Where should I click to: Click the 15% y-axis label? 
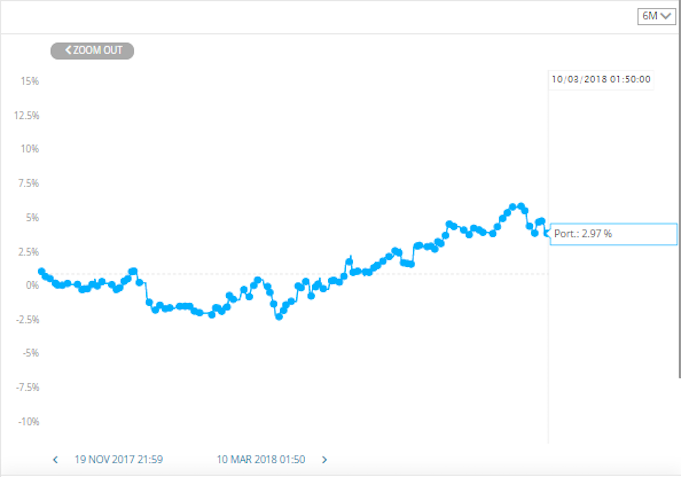coord(30,81)
